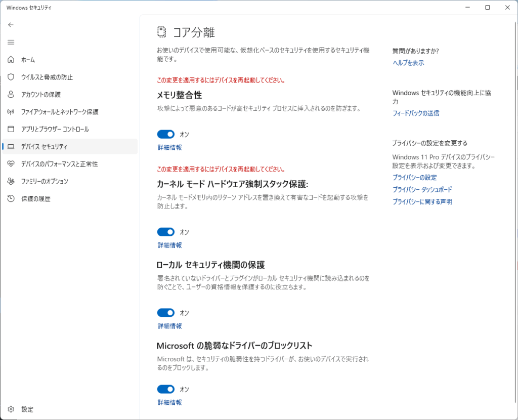Open ファミリーのオプション in the sidebar
This screenshot has width=518, height=420.
point(11,181)
